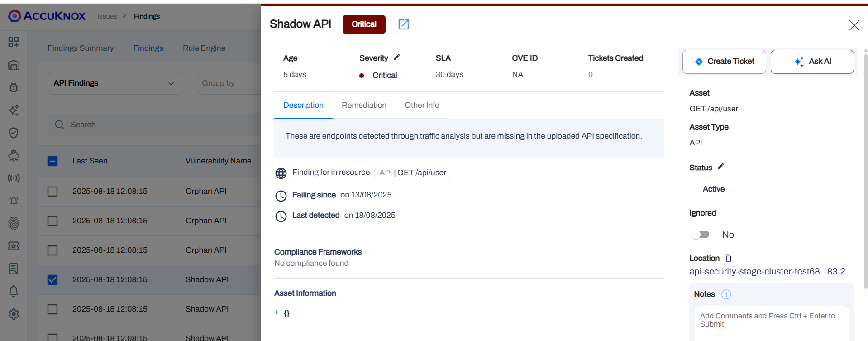Copy the Location value

coord(728,258)
